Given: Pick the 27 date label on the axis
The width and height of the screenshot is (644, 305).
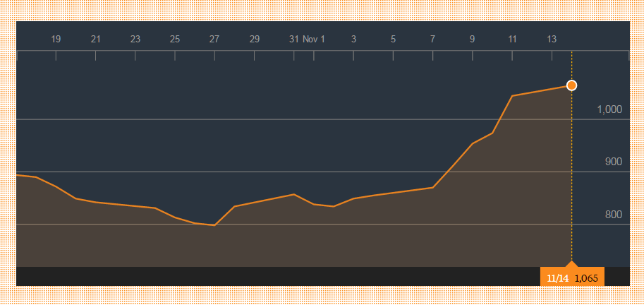Looking at the screenshot, I should [214, 40].
